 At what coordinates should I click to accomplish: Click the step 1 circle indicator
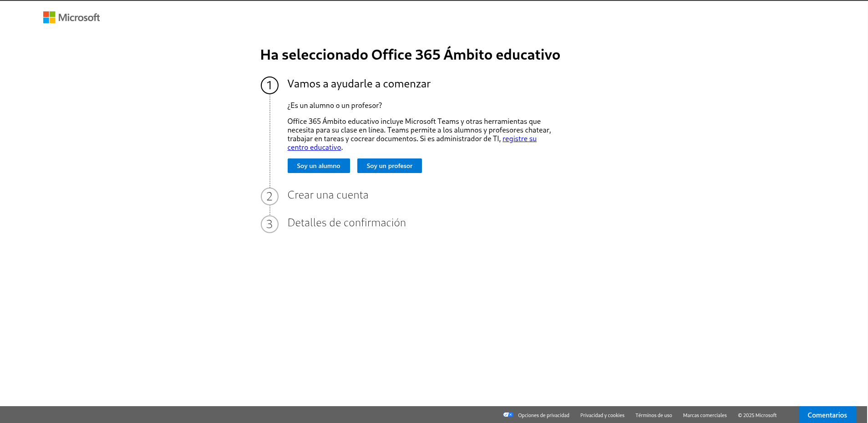tap(269, 85)
